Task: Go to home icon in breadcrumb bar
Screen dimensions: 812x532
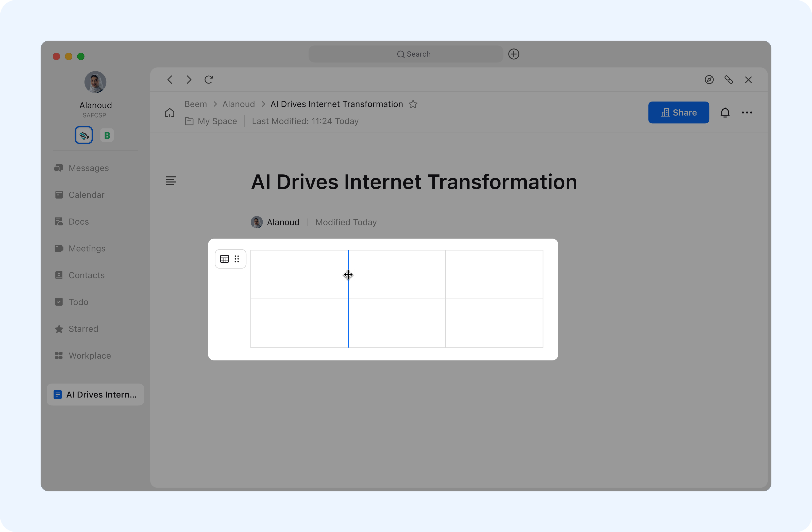Action: click(170, 113)
